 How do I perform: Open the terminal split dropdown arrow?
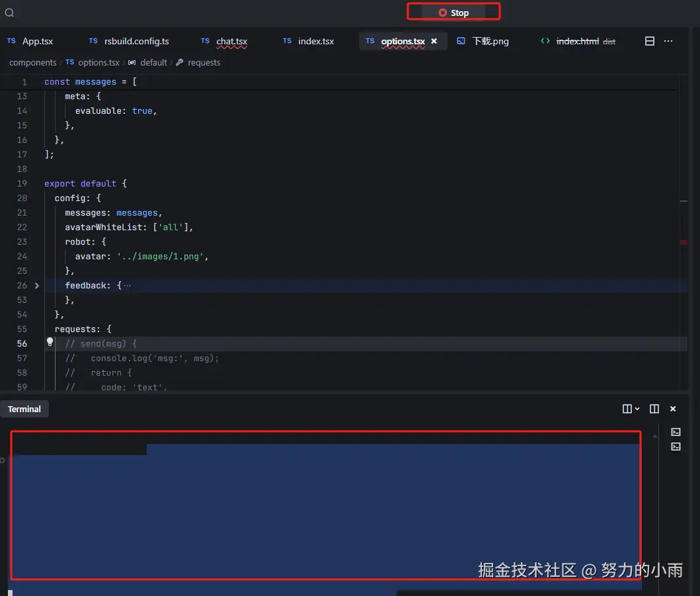point(637,409)
